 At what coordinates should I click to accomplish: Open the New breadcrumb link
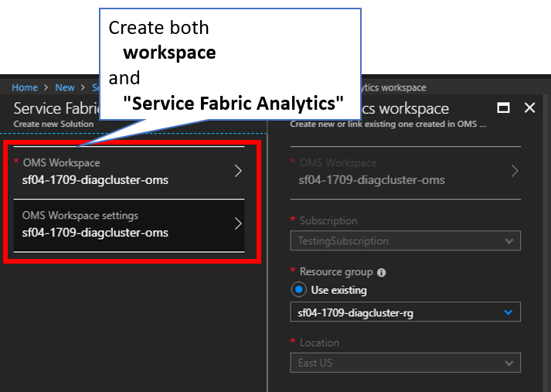(x=65, y=87)
